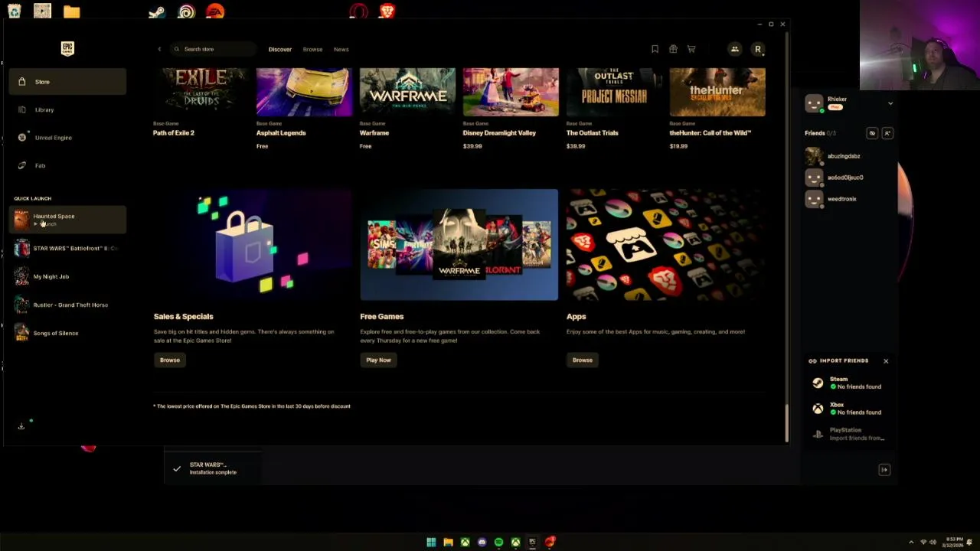Viewport: 980px width, 551px height.
Task: Open Discord from taskbar
Action: 482,543
